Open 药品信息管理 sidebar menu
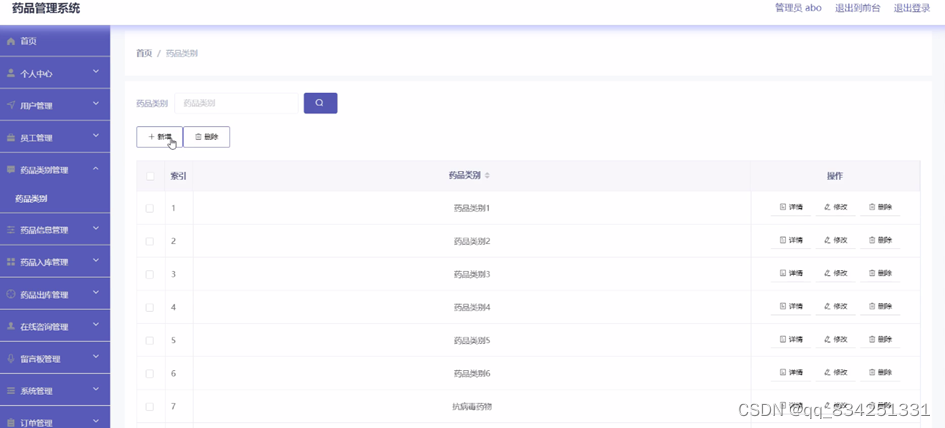 pyautogui.click(x=55, y=230)
